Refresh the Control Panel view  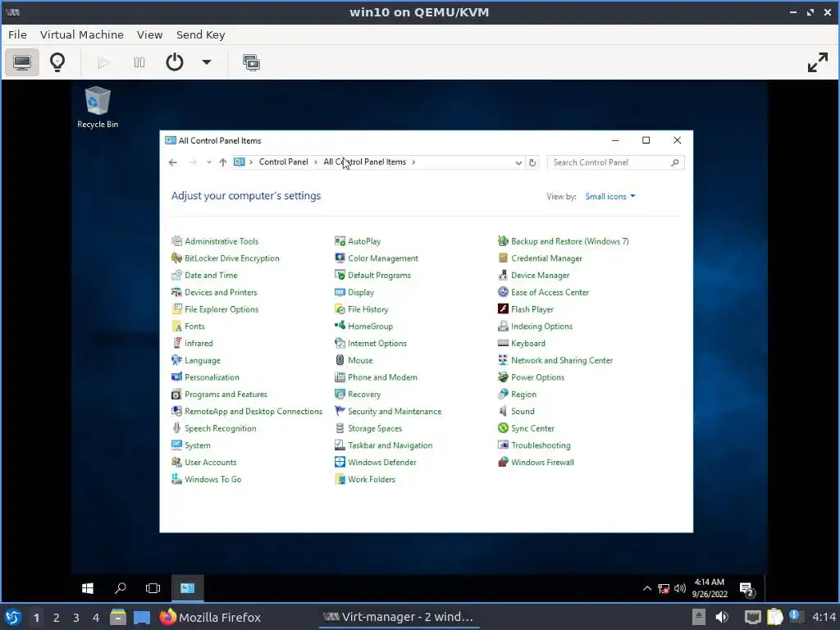coord(532,163)
